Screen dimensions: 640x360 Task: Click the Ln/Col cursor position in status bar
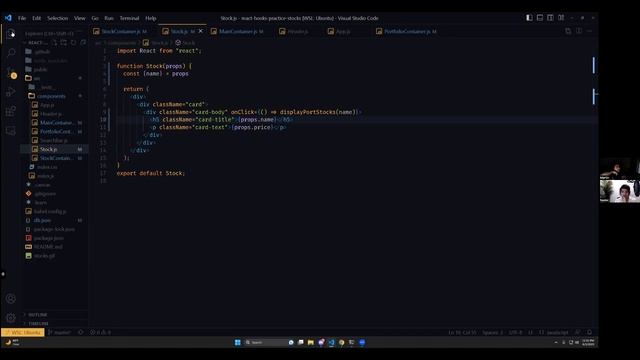tap(462, 332)
